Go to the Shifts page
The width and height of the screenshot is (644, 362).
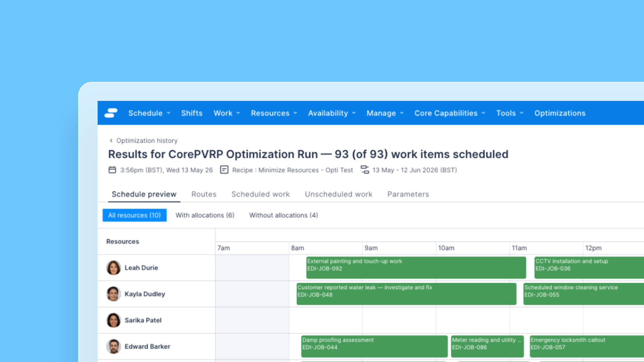click(192, 113)
